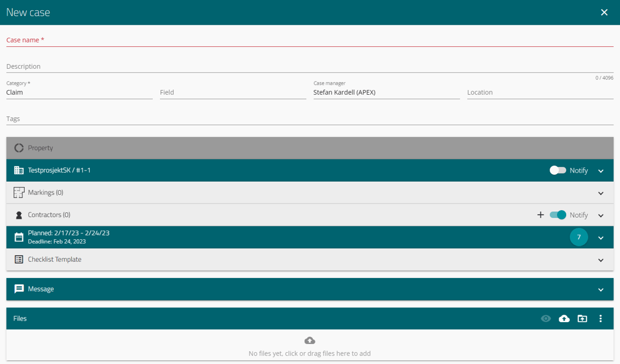The width and height of the screenshot is (620, 364).
Task: Click the Markings floor plan icon
Action: [19, 192]
